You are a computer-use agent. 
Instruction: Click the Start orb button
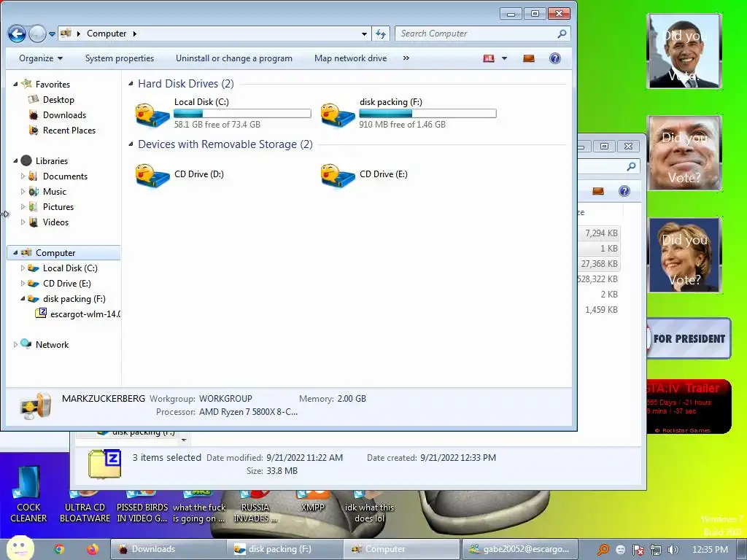[20, 548]
